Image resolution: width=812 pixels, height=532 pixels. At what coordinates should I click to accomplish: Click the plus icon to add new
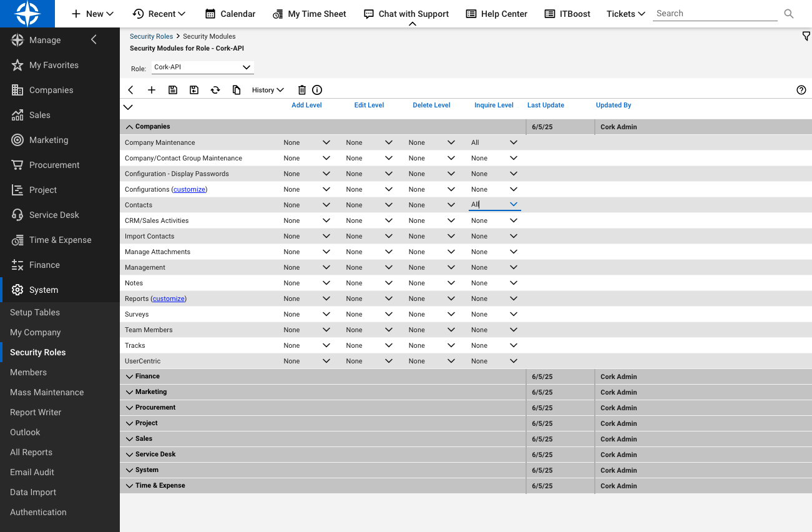point(152,90)
